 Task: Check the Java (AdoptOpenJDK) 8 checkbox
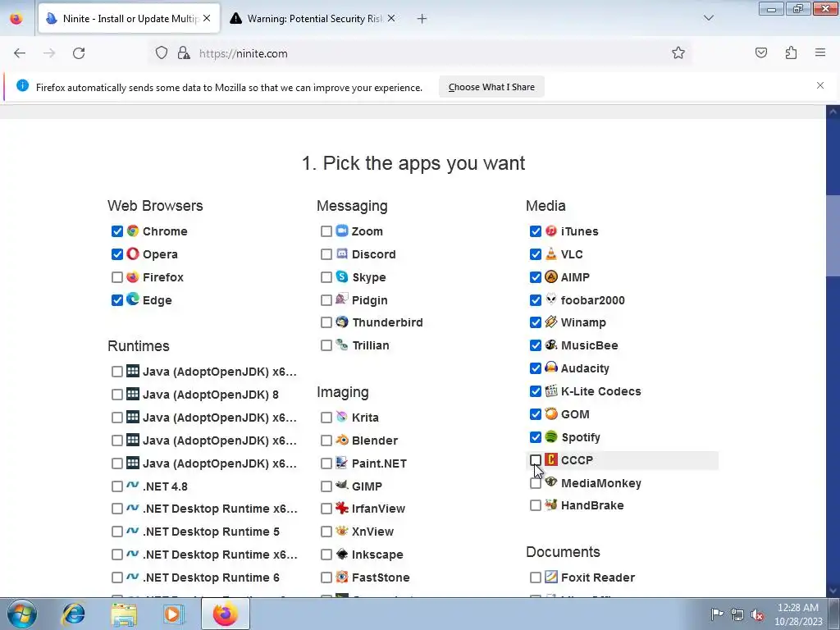pyautogui.click(x=117, y=395)
